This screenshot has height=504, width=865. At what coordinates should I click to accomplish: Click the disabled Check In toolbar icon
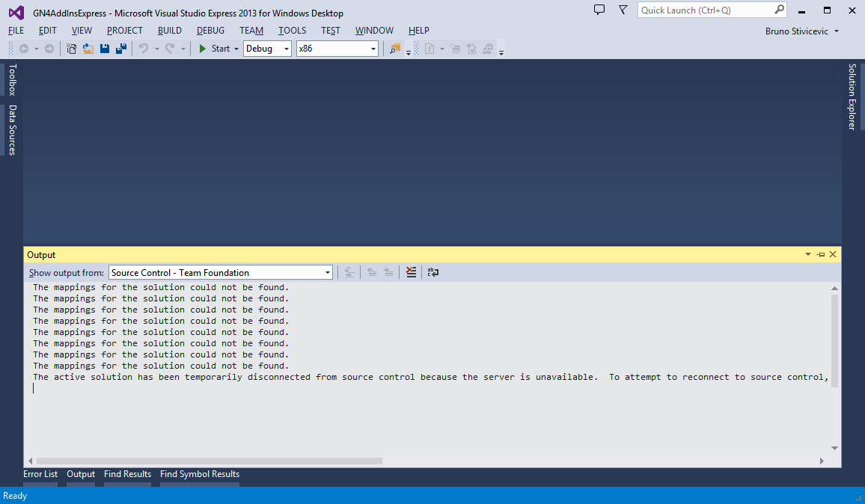pos(471,49)
